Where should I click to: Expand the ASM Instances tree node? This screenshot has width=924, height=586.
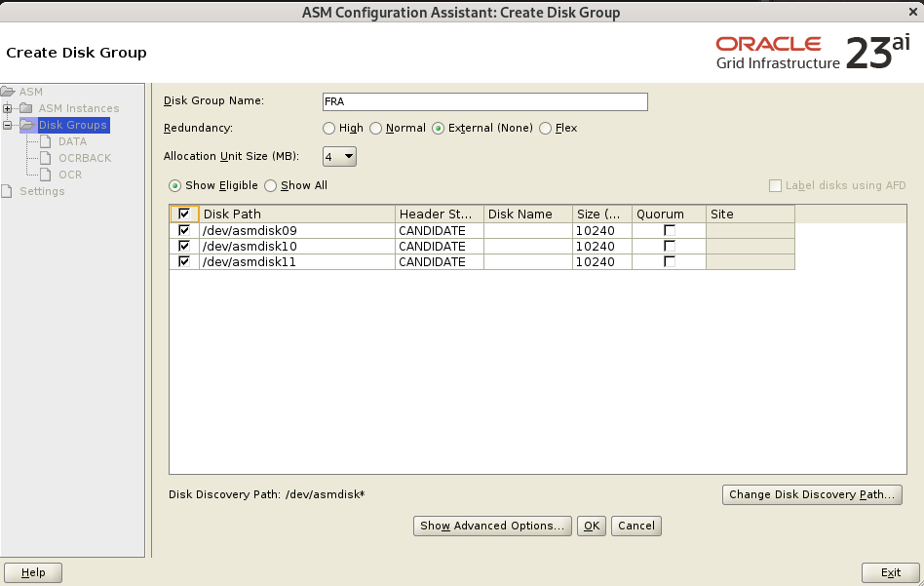[7, 108]
